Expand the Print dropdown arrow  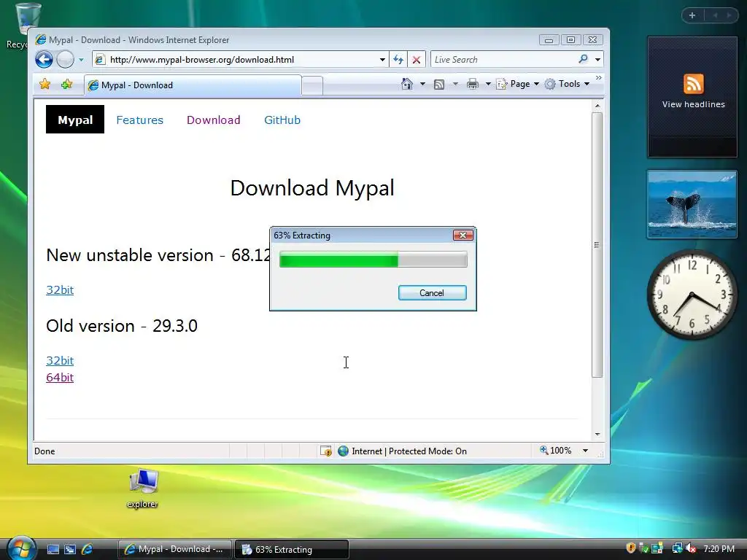click(488, 85)
